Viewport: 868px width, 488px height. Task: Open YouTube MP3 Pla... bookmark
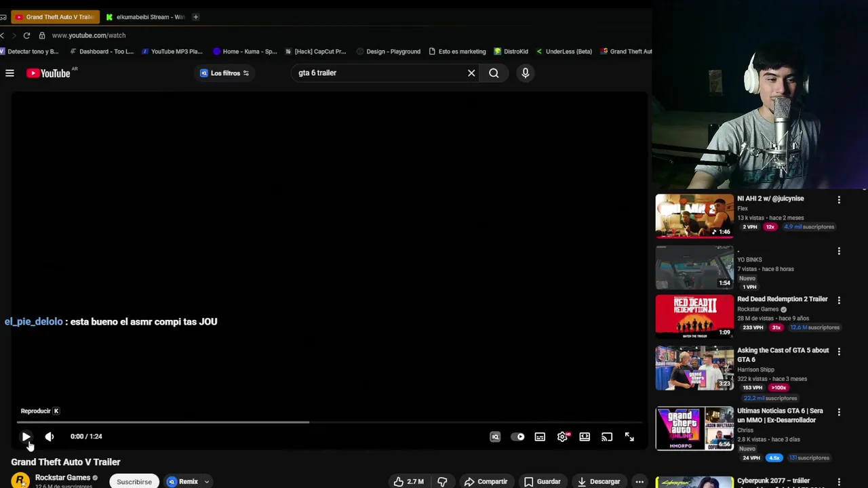click(x=172, y=52)
